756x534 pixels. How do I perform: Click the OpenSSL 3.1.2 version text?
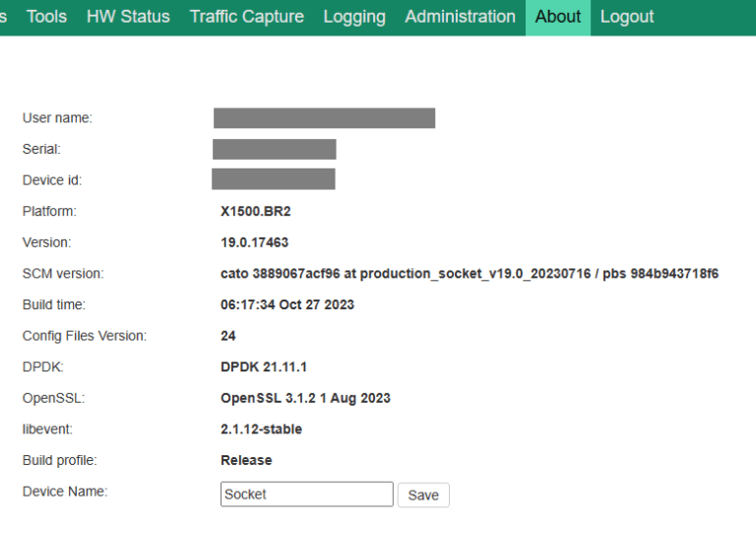tap(305, 399)
